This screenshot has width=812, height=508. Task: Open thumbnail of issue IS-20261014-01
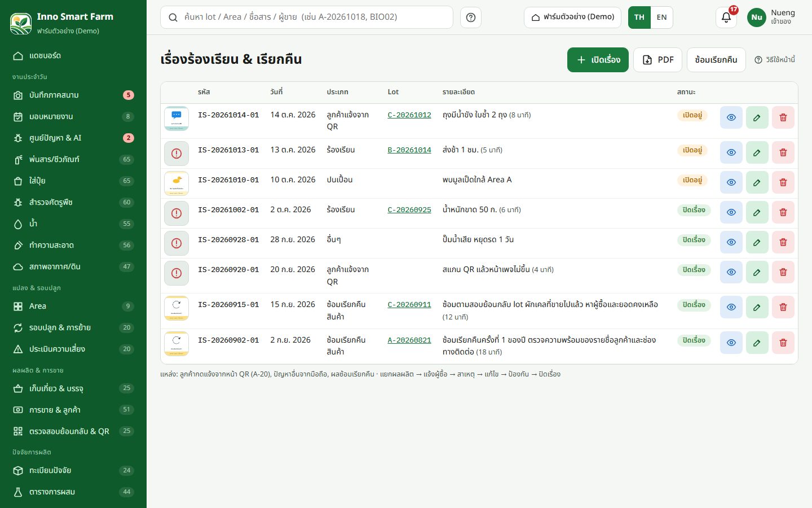(176, 118)
